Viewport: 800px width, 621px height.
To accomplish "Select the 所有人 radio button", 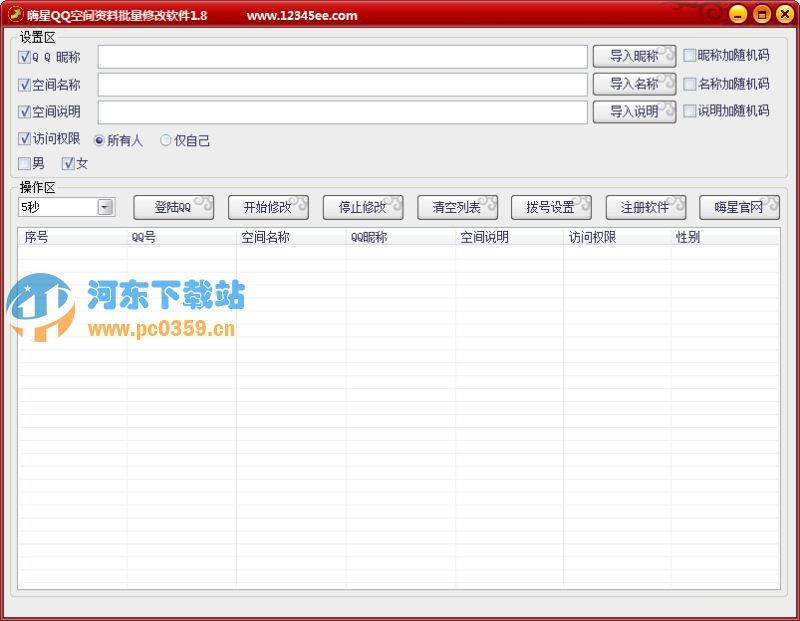I will coord(97,140).
